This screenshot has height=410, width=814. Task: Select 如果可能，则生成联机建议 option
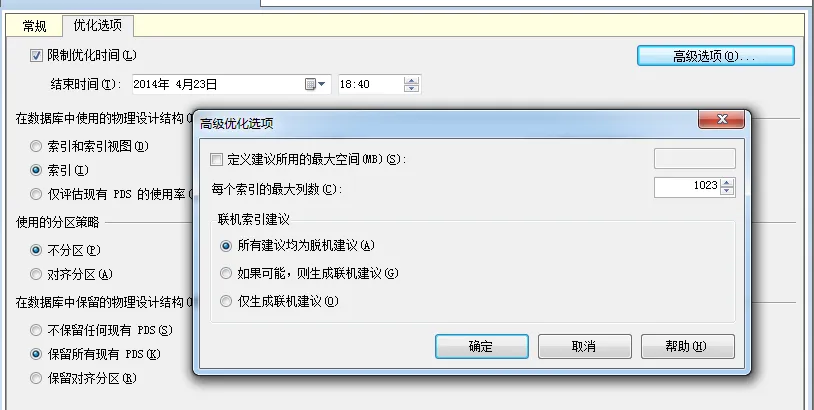point(226,273)
